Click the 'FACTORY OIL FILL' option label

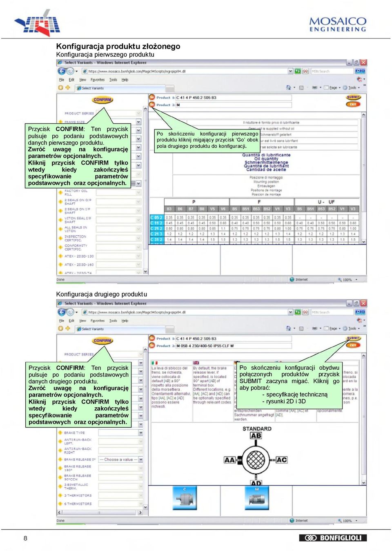[76, 192]
